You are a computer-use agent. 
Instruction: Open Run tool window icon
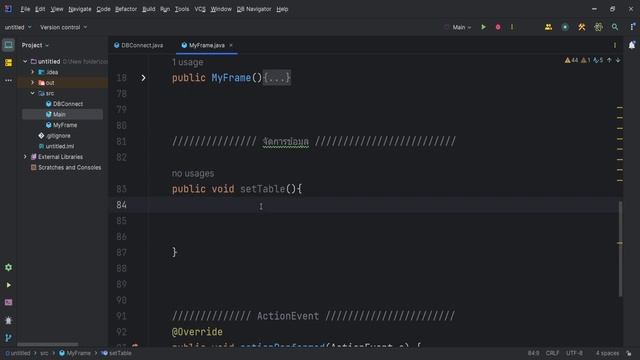8,285
